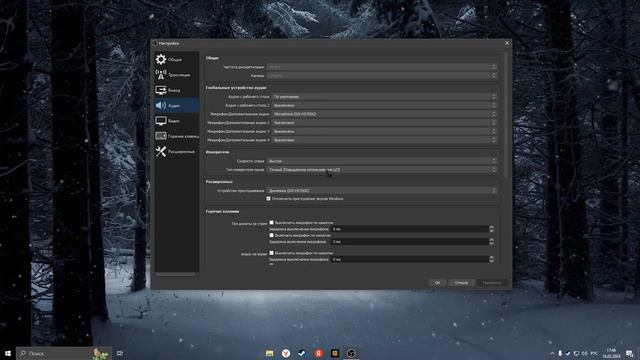Image resolution: width=640 pixels, height=360 pixels.
Task: Click OK to confirm settings
Action: pos(437,282)
